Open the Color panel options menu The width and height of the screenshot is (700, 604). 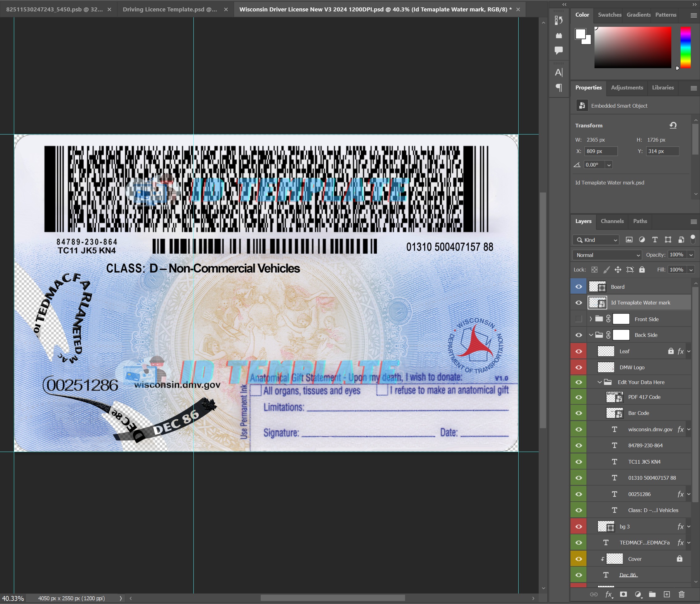click(x=694, y=15)
